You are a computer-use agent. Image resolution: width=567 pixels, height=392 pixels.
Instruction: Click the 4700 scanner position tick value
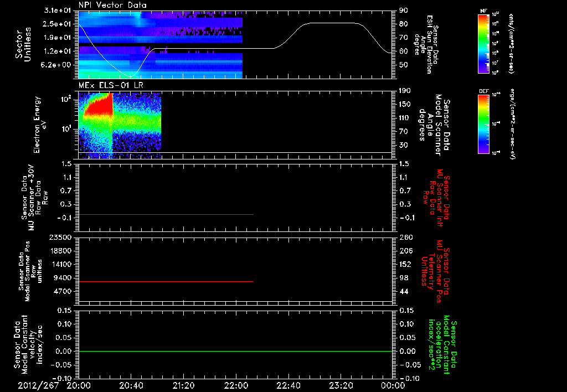62,291
